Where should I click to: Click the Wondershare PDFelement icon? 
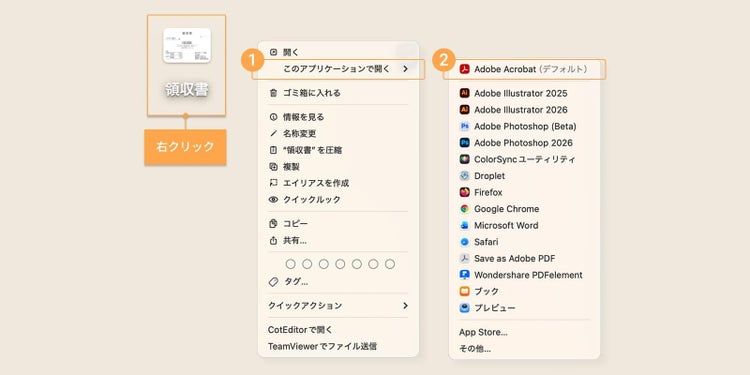tap(464, 275)
